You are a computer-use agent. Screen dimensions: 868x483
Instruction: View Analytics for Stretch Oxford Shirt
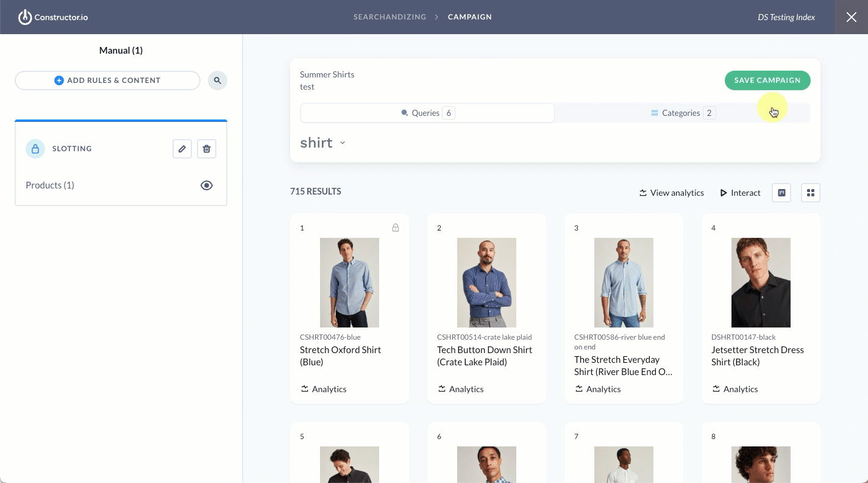(324, 389)
